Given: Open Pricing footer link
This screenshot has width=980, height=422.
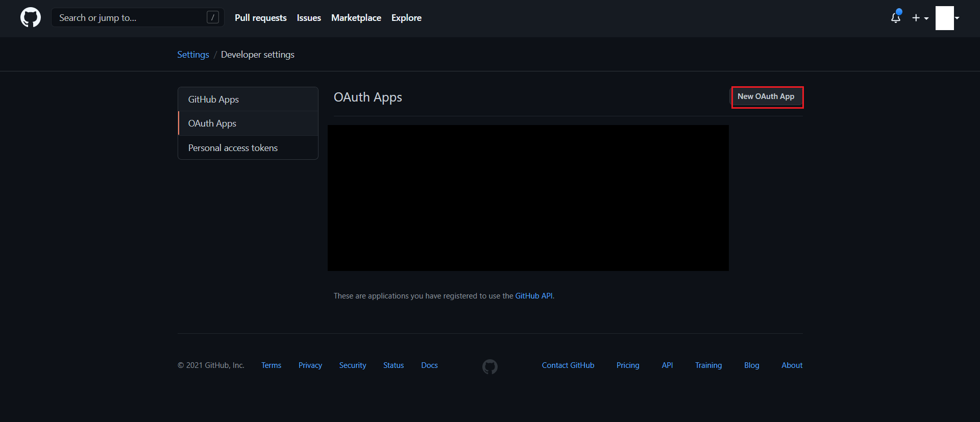Looking at the screenshot, I should [628, 365].
